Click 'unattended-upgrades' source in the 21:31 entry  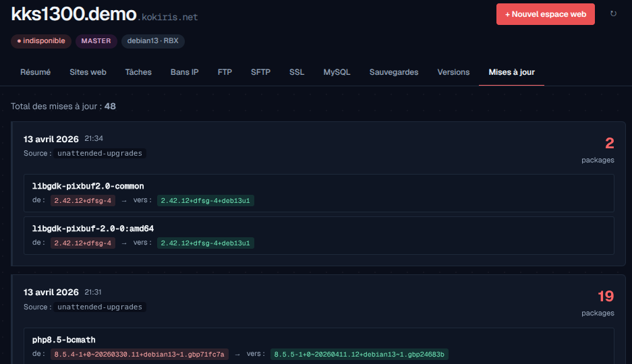coord(100,307)
